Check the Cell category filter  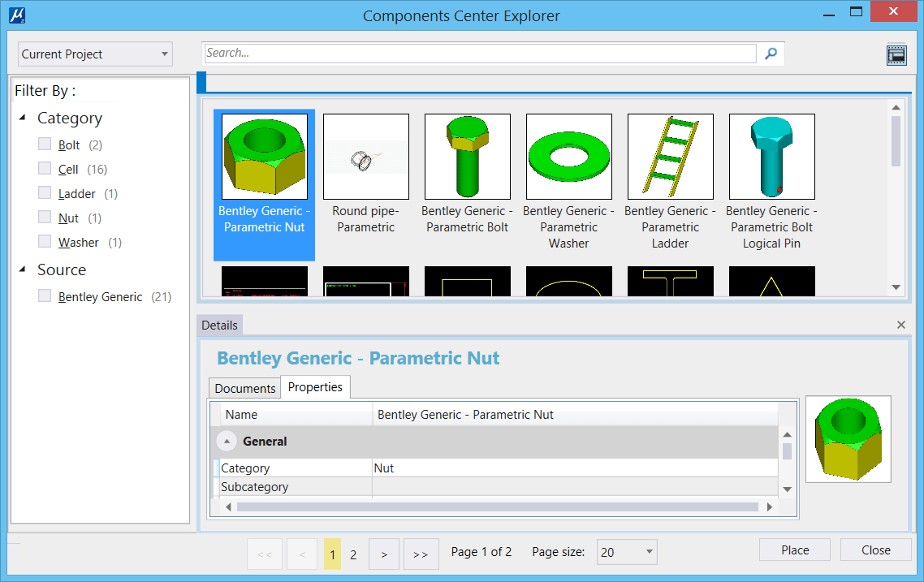(x=45, y=169)
